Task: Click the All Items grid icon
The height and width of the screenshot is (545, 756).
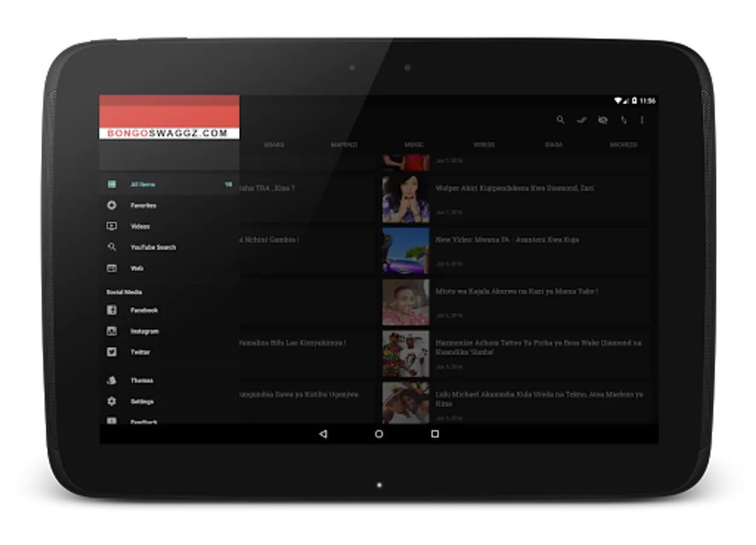Action: tap(111, 184)
